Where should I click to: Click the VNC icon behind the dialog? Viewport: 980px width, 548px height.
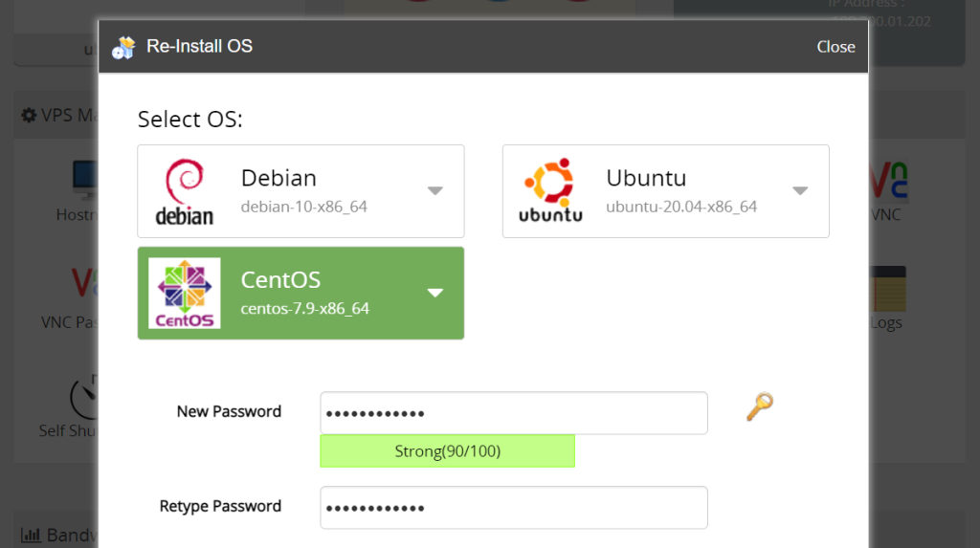click(887, 181)
